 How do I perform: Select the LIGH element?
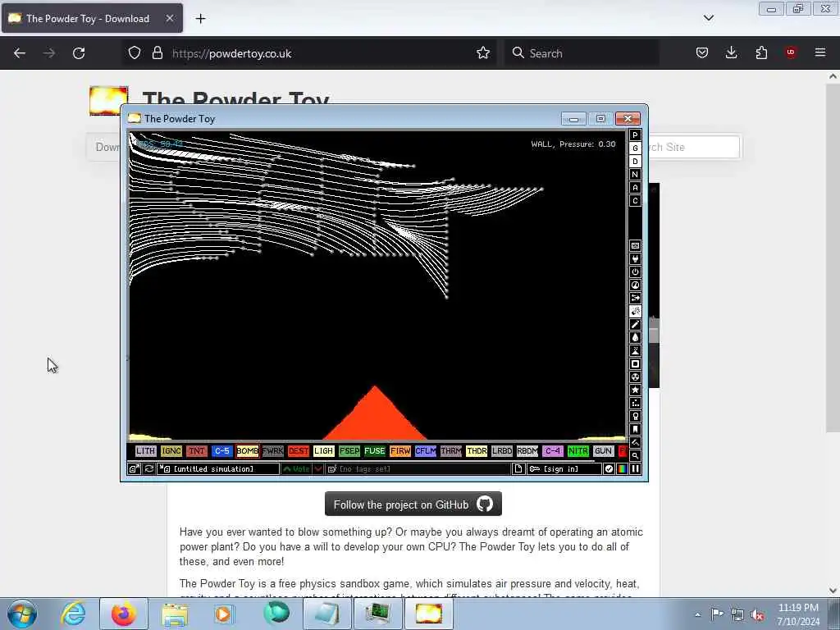coord(323,451)
